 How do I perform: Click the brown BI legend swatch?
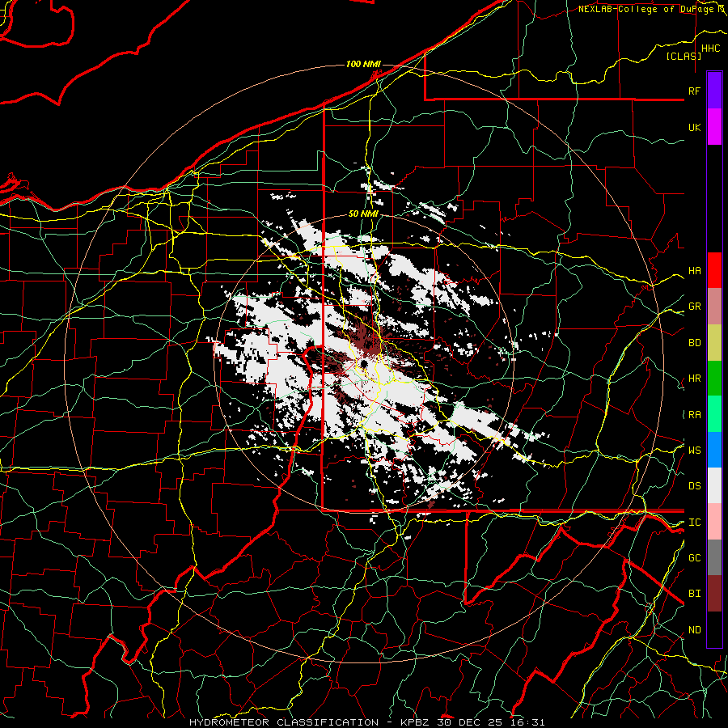click(714, 594)
